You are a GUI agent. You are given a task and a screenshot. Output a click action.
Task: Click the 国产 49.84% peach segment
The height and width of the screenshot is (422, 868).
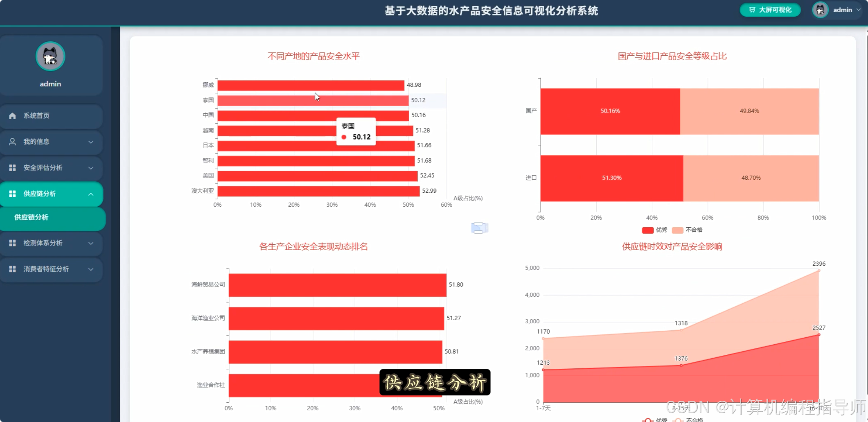749,111
